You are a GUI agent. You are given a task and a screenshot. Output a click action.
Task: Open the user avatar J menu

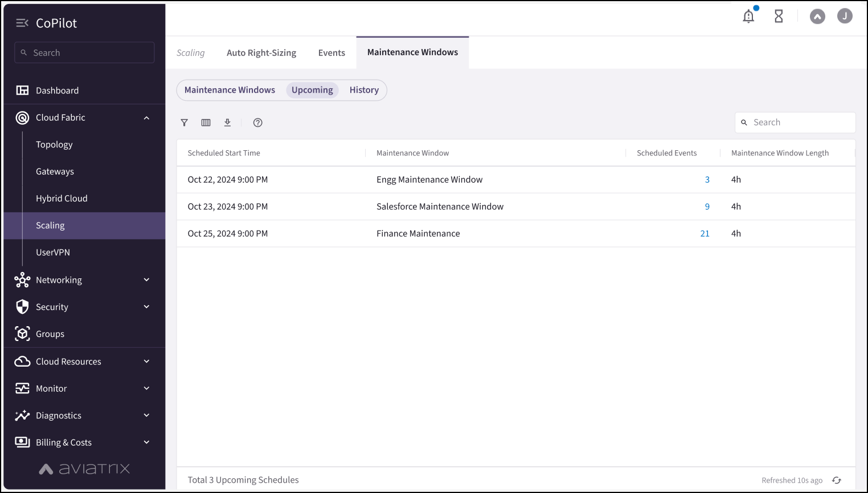pos(845,17)
